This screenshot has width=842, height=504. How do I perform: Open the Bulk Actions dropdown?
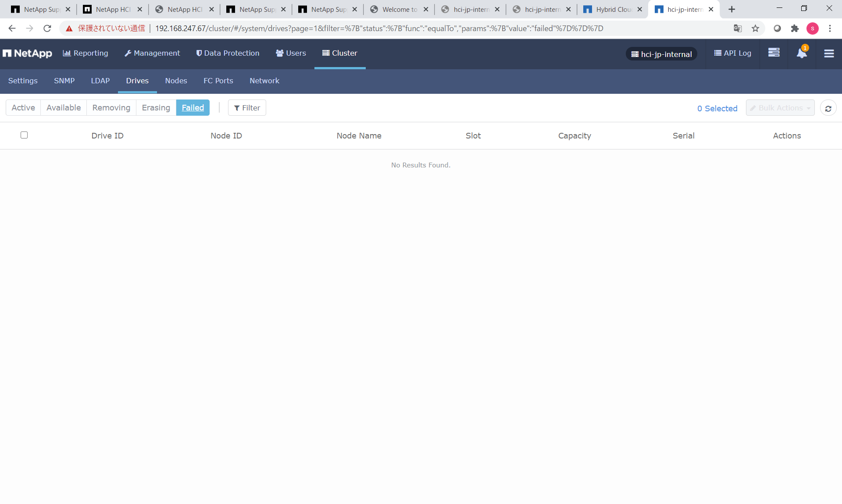click(780, 107)
